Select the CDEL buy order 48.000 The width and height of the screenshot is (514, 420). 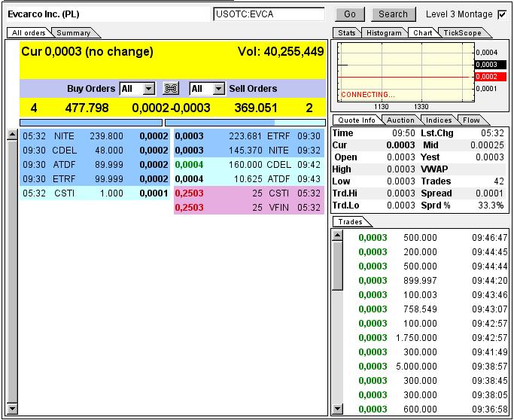point(95,151)
